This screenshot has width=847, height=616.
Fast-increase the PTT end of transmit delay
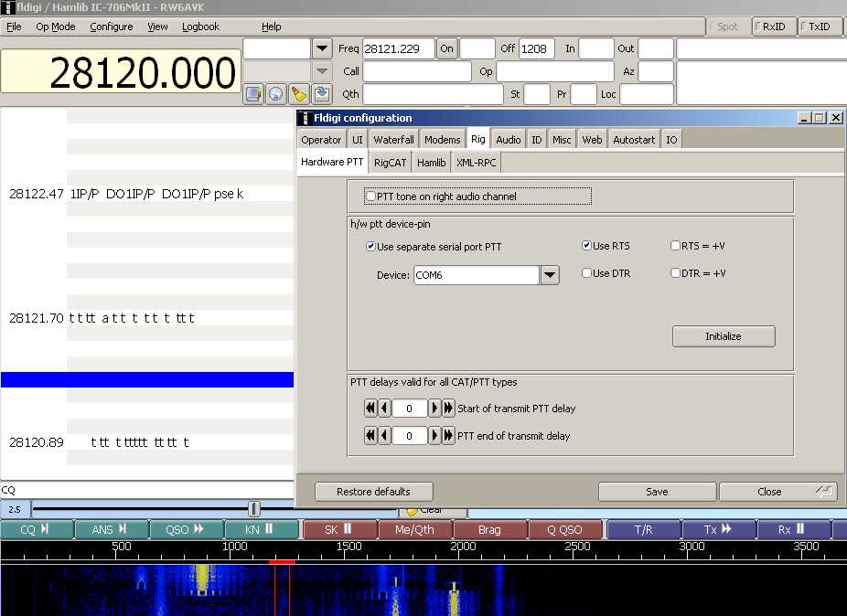(x=448, y=436)
